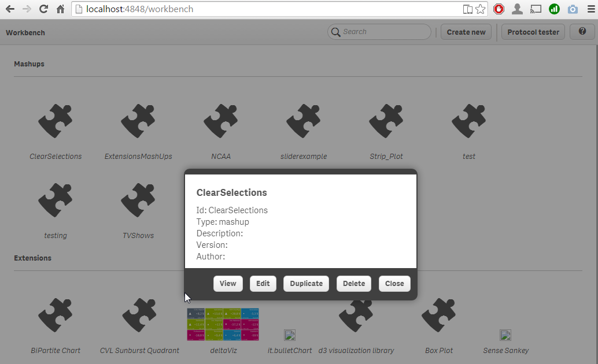
Task: Select the it.bulletChart broken image icon
Action: [290, 335]
